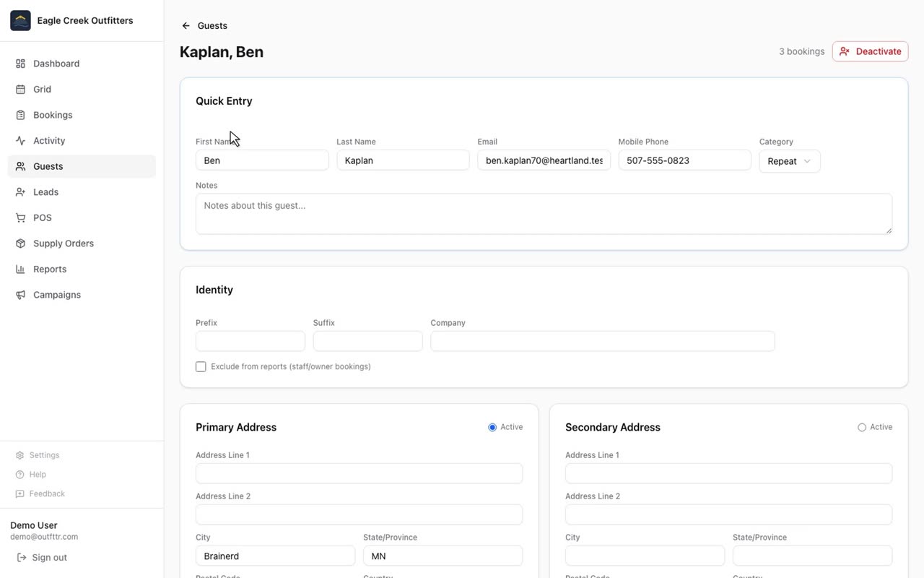Go to Bookings in the sidebar
The height and width of the screenshot is (578, 924).
(x=82, y=115)
